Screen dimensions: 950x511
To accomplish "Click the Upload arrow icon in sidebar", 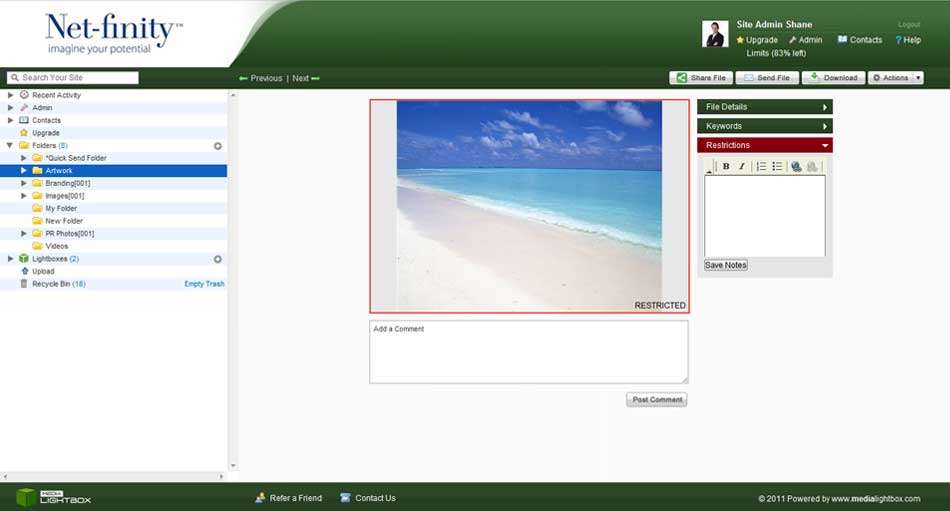I will coord(24,271).
